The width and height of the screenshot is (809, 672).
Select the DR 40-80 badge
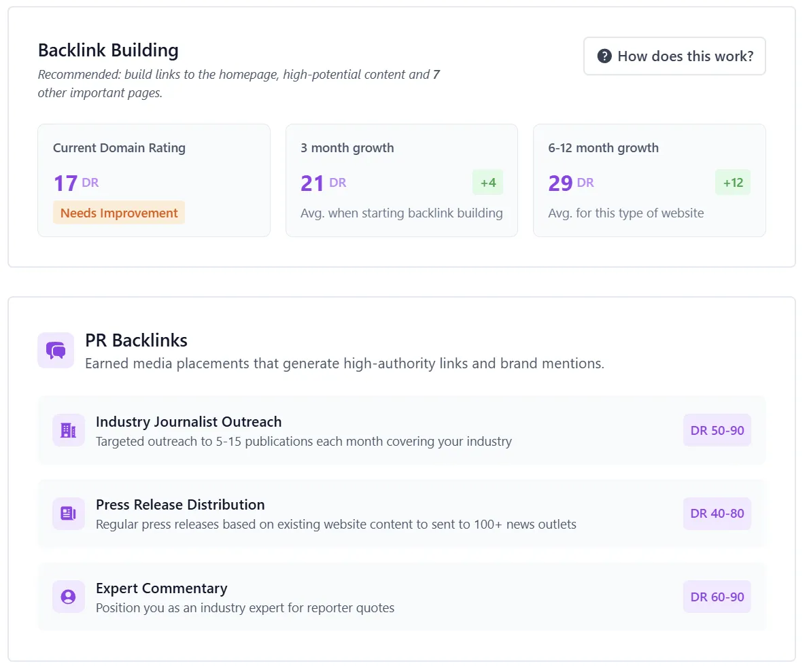(717, 514)
